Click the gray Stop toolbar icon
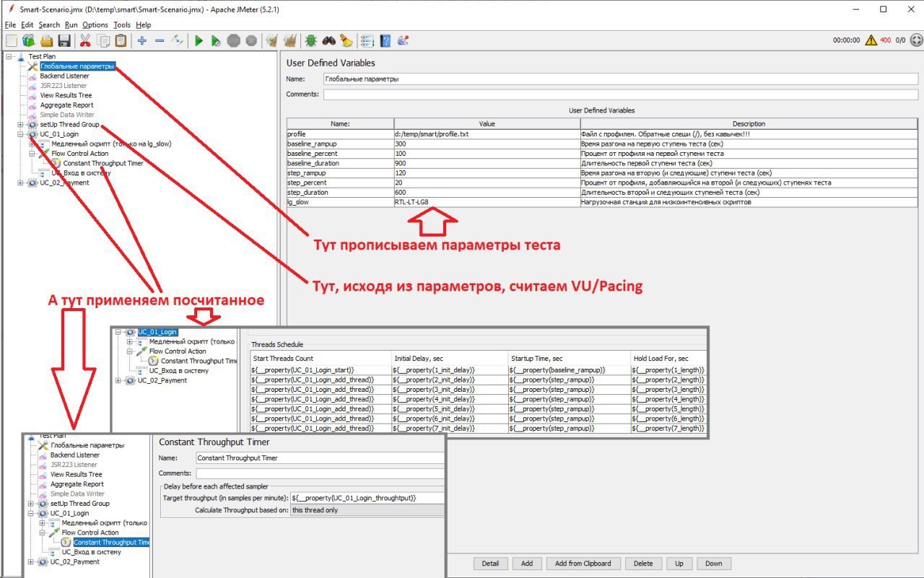 pos(234,40)
